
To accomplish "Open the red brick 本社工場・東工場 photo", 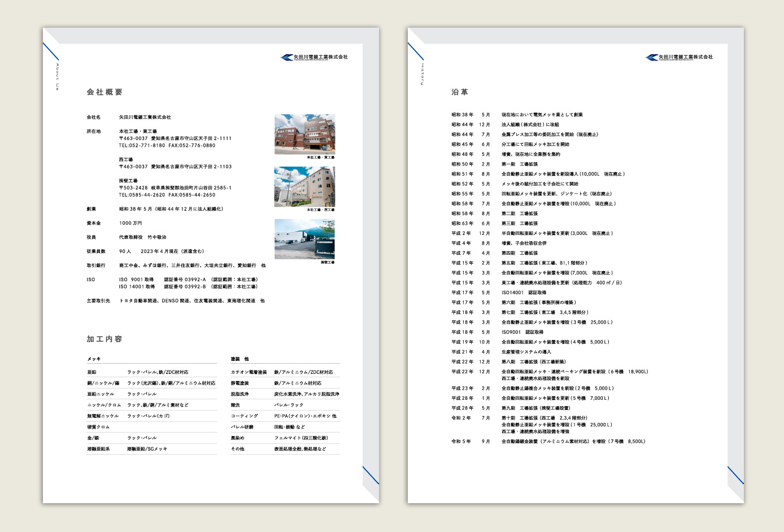I will click(304, 134).
